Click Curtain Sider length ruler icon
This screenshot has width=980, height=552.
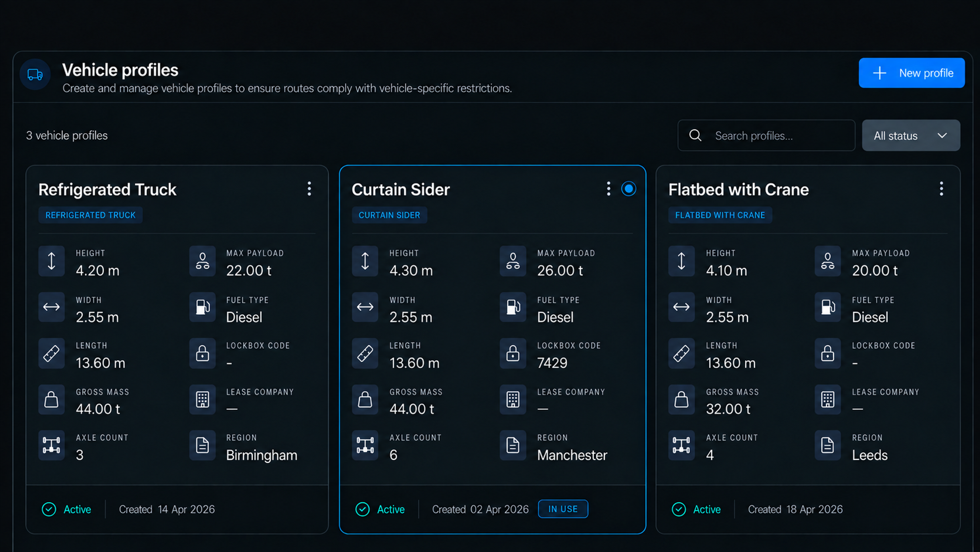pos(365,353)
